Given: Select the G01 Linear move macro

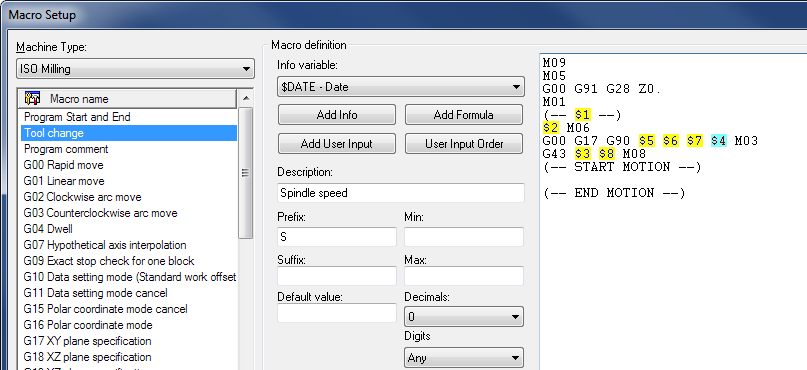Looking at the screenshot, I should [129, 181].
